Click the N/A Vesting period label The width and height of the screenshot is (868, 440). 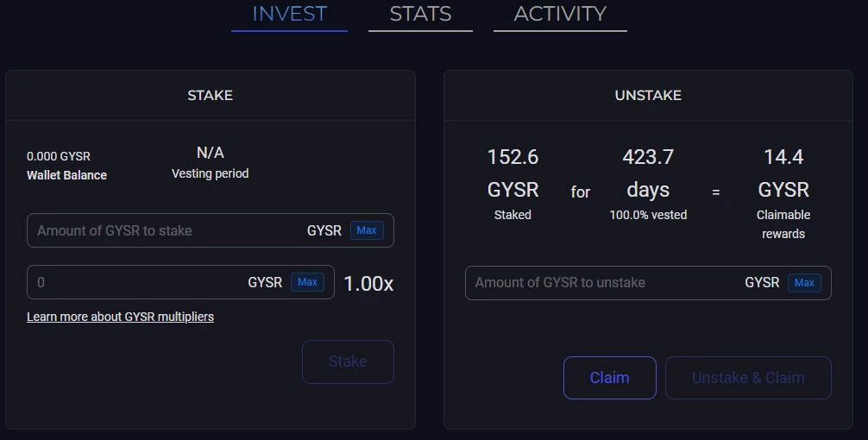pyautogui.click(x=211, y=162)
